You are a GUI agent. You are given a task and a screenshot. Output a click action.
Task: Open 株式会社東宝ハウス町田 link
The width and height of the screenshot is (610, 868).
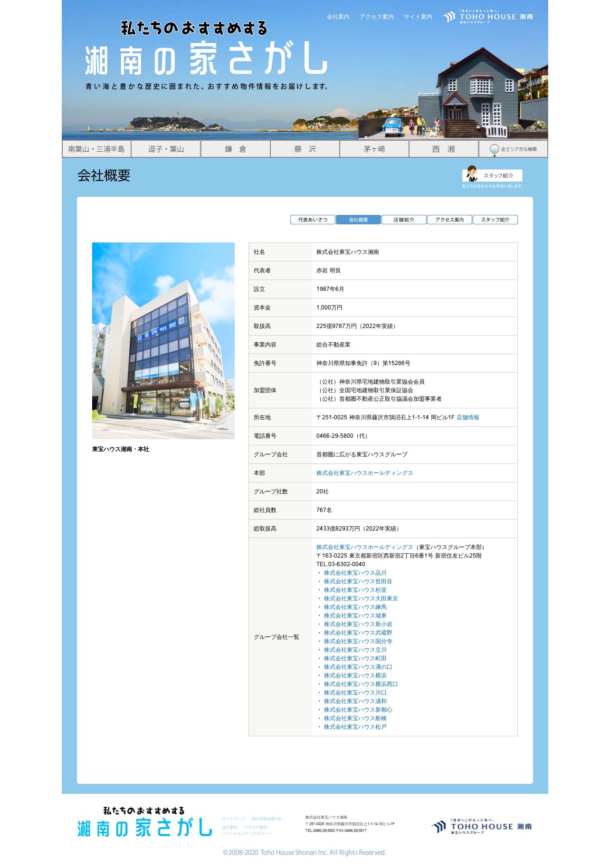[355, 658]
